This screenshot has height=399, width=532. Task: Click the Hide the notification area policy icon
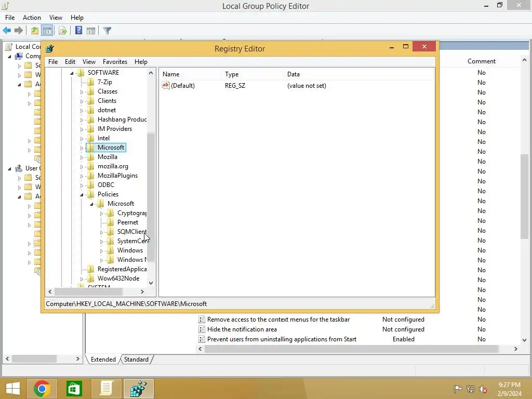[202, 329]
